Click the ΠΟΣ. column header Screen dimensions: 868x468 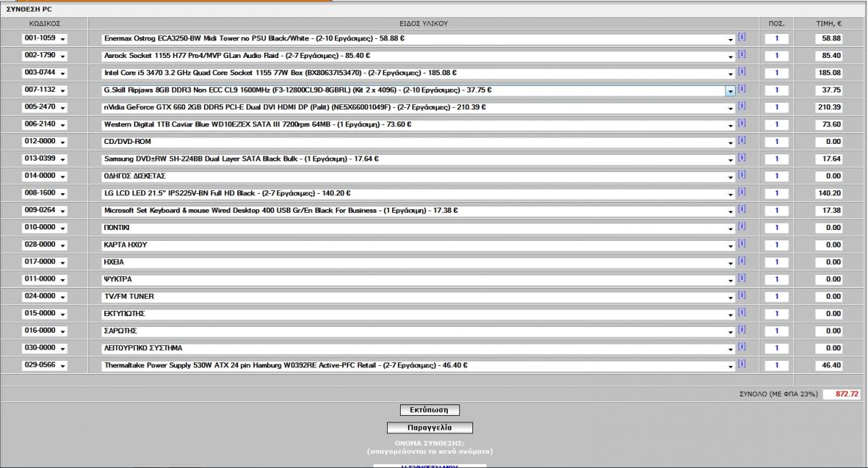pos(777,23)
